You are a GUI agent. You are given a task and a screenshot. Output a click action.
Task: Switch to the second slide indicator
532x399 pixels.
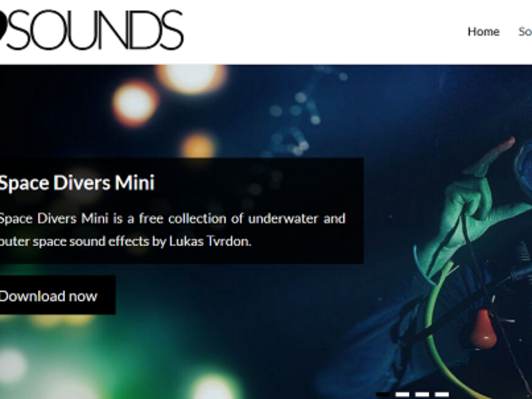click(x=403, y=394)
